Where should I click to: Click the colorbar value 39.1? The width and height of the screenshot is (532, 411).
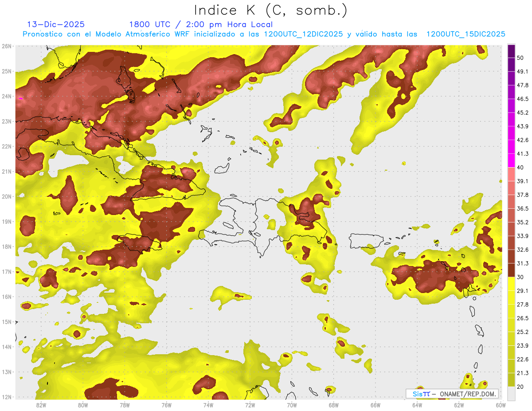(x=523, y=181)
